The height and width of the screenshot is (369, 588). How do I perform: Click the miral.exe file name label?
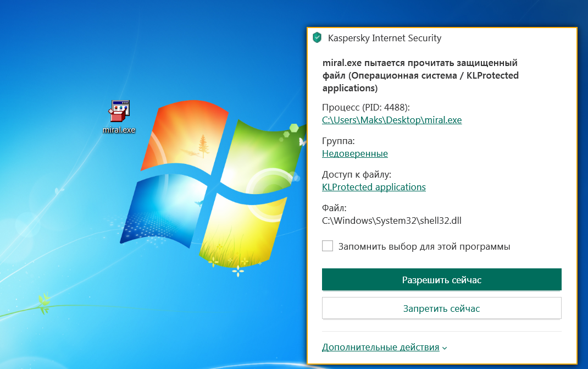pyautogui.click(x=119, y=130)
